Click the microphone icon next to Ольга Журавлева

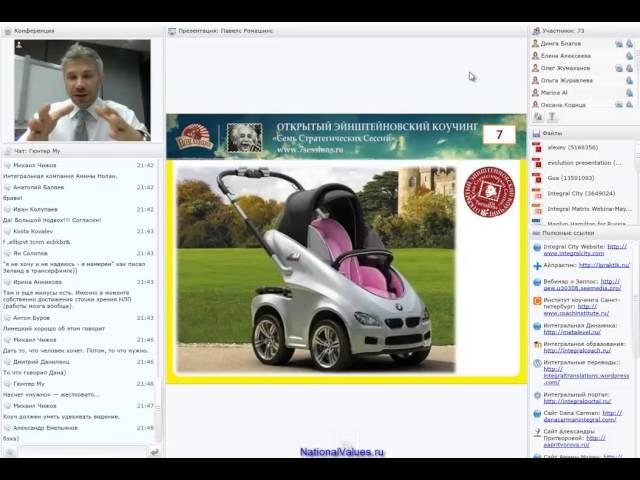629,80
